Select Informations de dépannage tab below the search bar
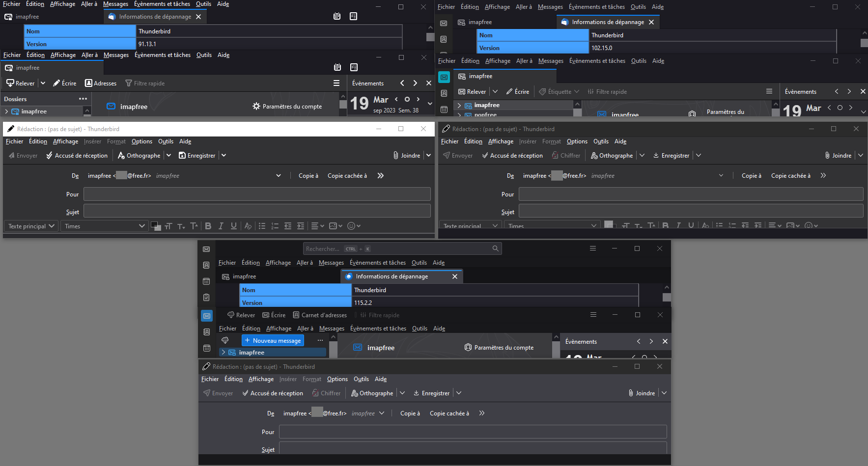 pyautogui.click(x=392, y=276)
